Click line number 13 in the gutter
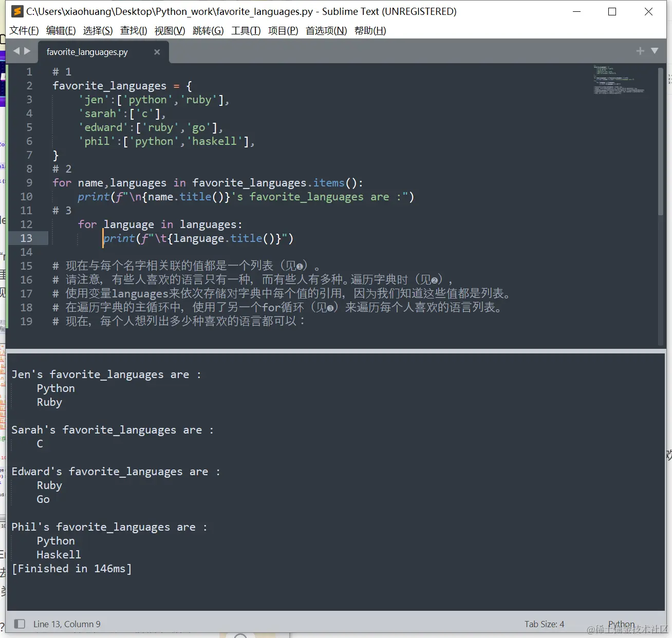Viewport: 672px width, 638px height. (x=26, y=238)
